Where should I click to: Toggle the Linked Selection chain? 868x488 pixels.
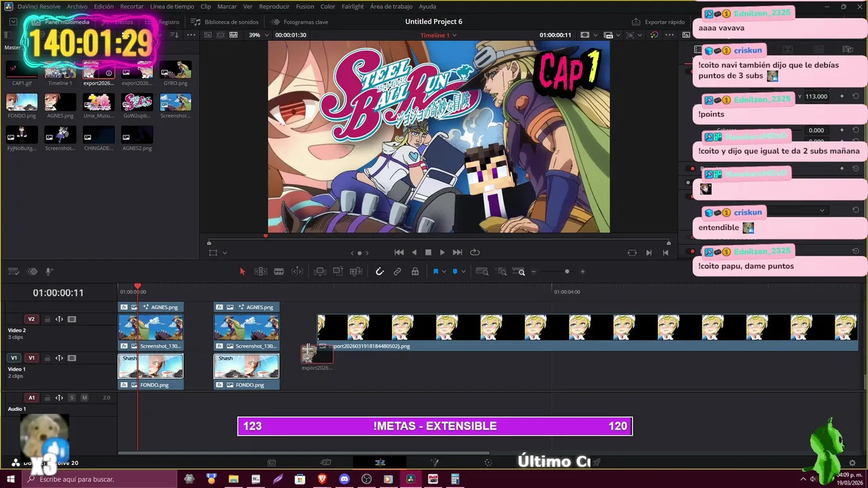click(x=397, y=272)
